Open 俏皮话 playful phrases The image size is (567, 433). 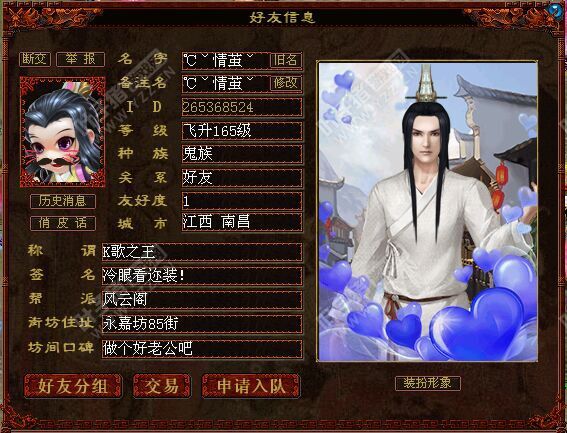click(63, 223)
